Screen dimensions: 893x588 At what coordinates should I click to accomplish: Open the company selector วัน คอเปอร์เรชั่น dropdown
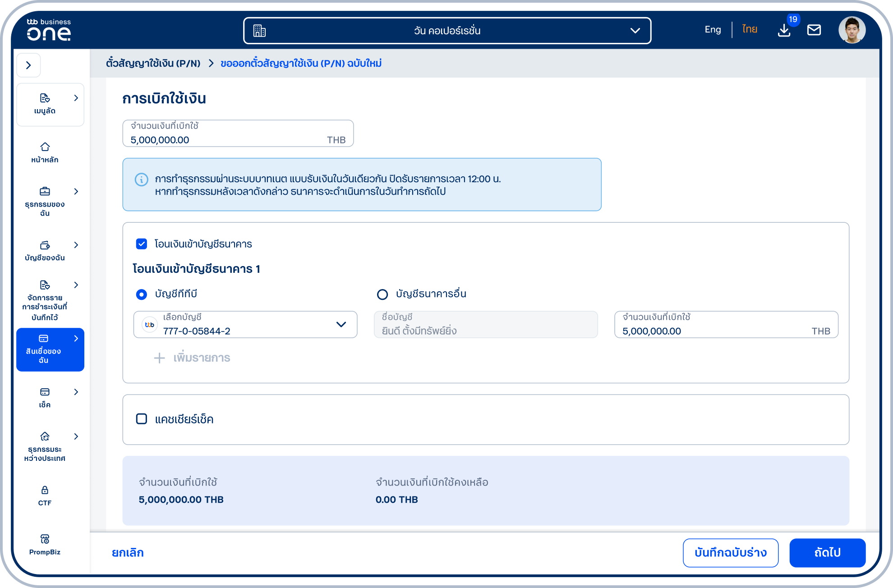click(447, 31)
